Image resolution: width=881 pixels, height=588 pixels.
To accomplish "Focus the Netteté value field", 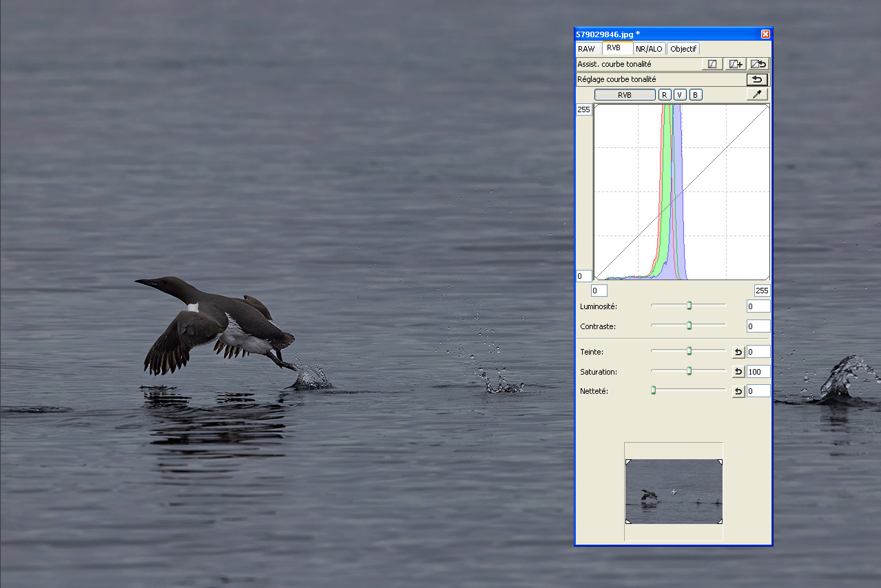I will click(758, 391).
